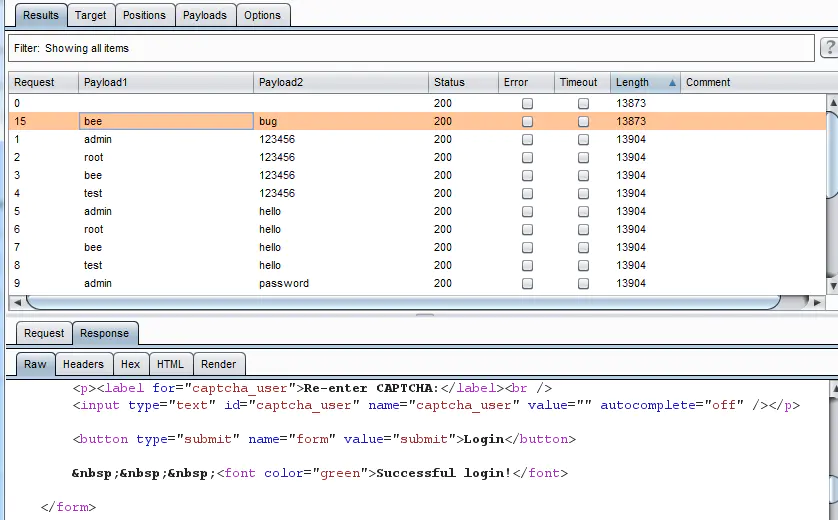
Task: Select request 6 row number cell
Action: tap(43, 229)
